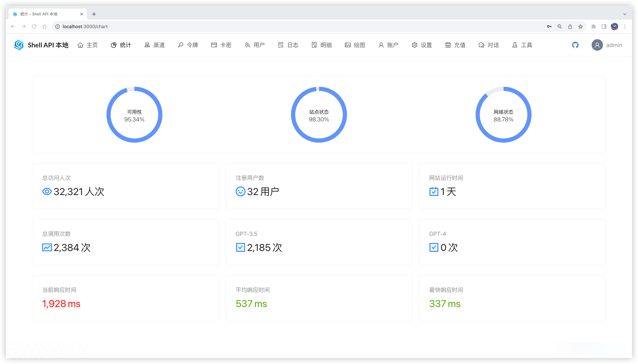Open Chrome three-dot menu
The width and height of the screenshot is (638, 364).
(x=625, y=26)
